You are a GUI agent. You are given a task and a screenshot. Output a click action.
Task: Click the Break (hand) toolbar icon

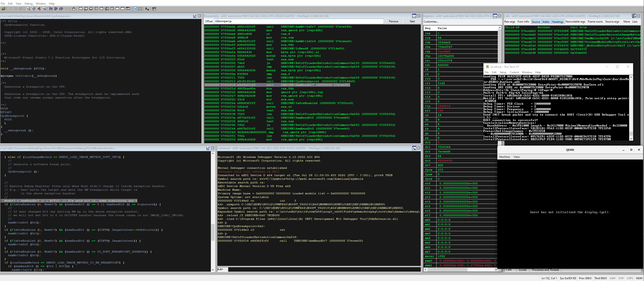coord(74,9)
